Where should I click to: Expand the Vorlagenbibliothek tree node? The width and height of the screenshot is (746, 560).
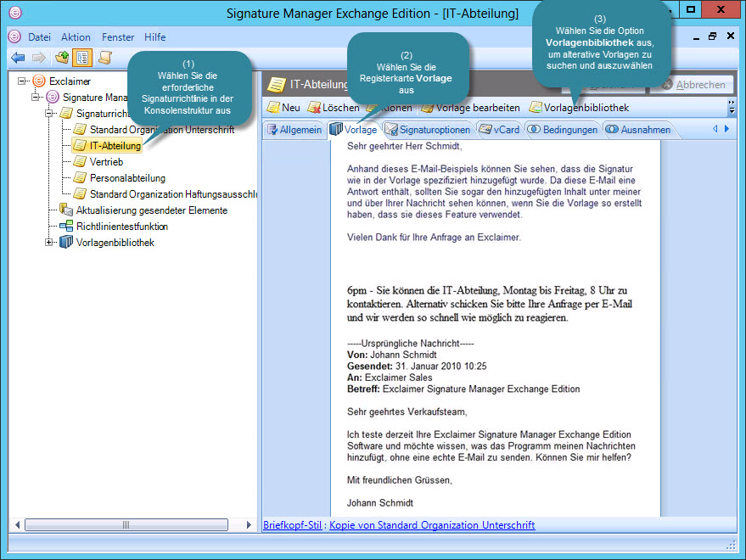49,242
